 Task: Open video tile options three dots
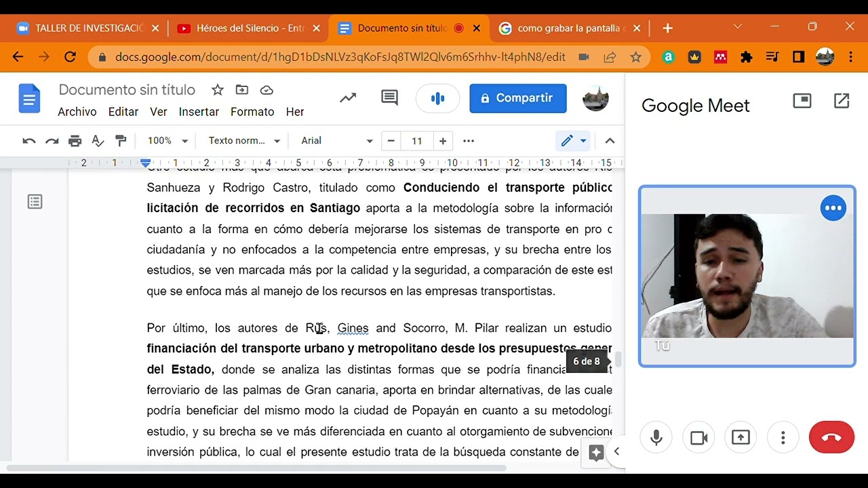tap(833, 208)
